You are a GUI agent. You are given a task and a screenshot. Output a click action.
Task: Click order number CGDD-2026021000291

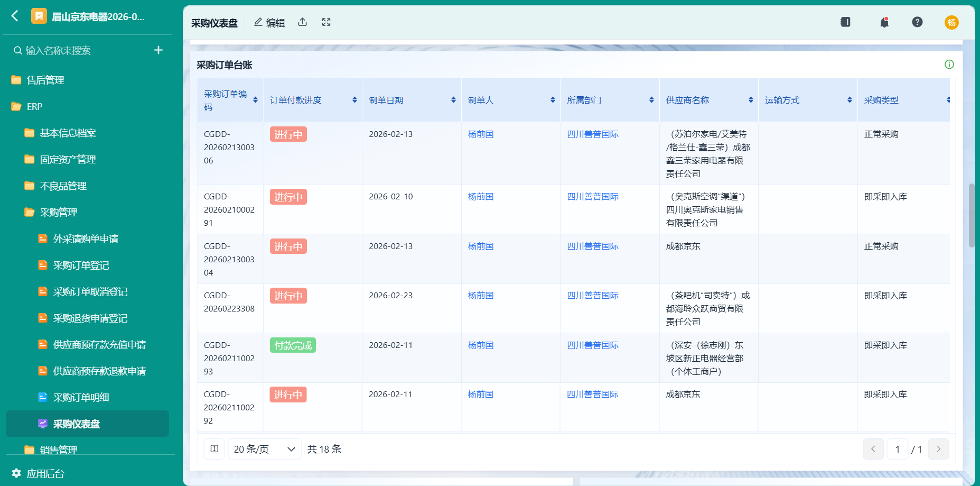pos(229,209)
